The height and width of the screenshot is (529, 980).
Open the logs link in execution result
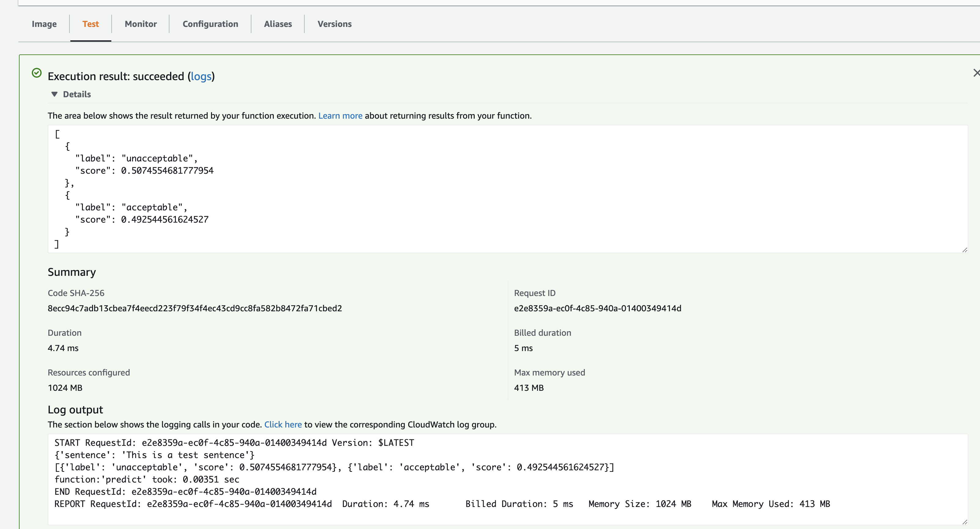click(x=201, y=76)
